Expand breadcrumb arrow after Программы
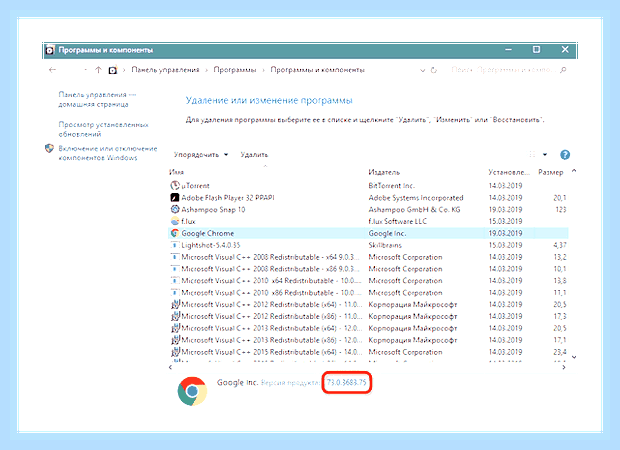This screenshot has height=450, width=620. point(263,70)
